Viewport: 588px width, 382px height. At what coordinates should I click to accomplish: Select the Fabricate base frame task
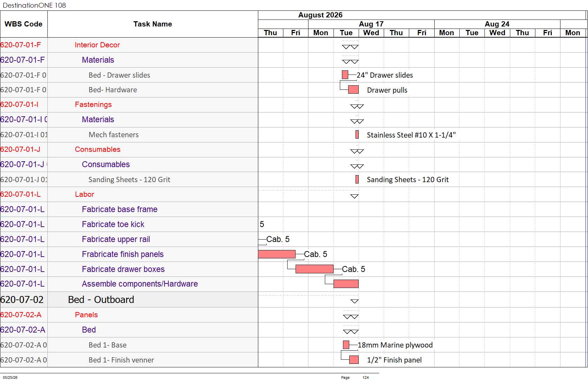coord(120,209)
